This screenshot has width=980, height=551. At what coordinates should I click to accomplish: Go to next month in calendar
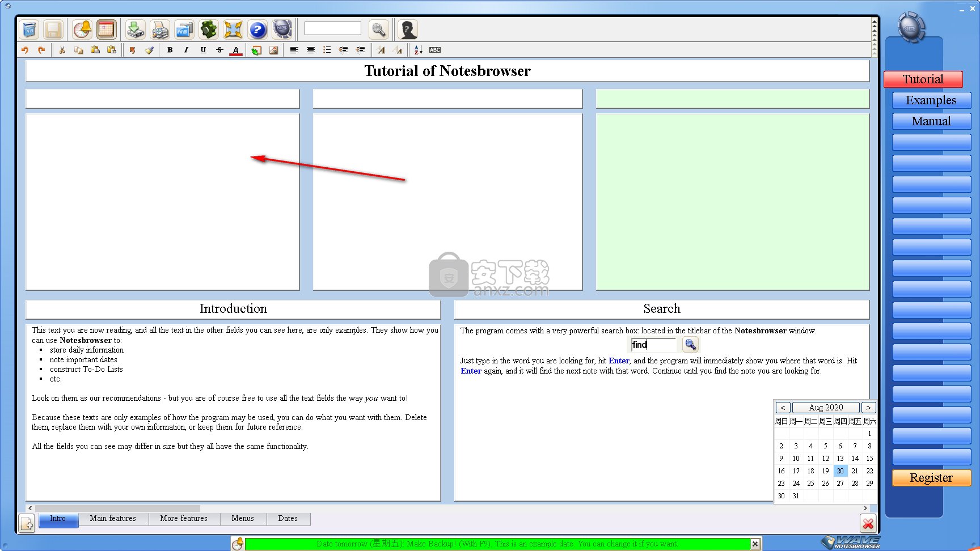click(x=868, y=408)
